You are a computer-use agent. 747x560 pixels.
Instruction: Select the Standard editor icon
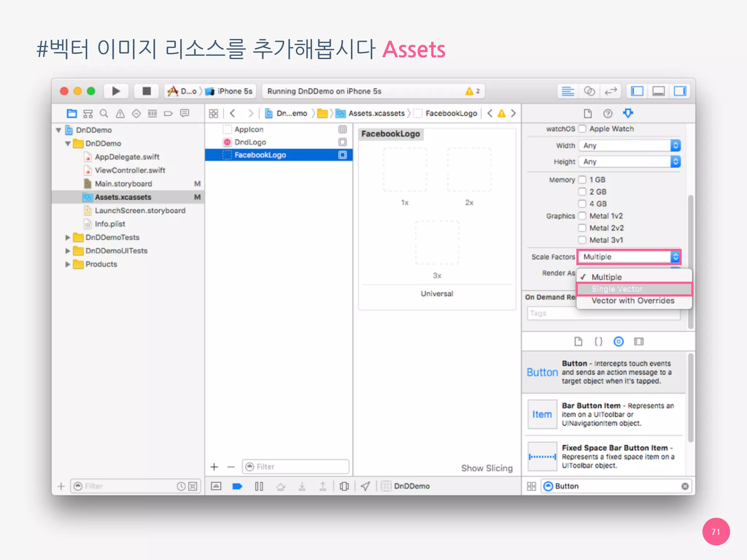point(568,91)
